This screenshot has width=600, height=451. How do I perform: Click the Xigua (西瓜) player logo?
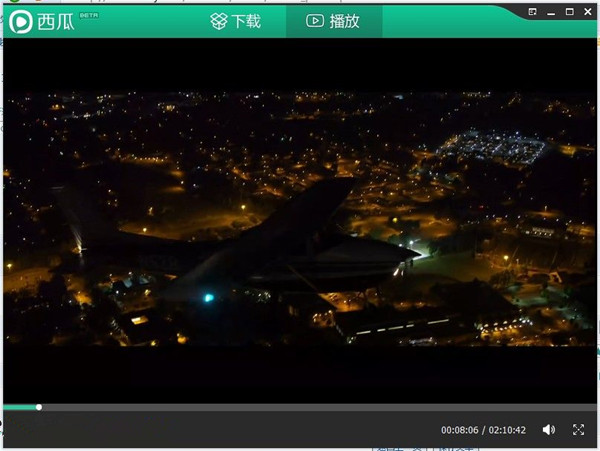tap(21, 21)
